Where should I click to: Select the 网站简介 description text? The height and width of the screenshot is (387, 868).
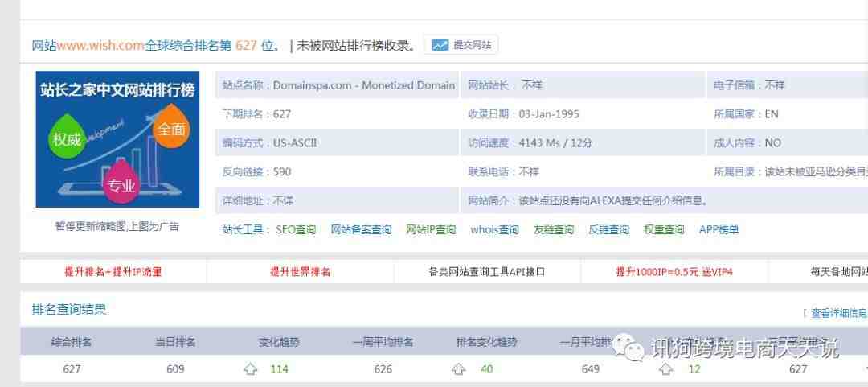point(588,200)
